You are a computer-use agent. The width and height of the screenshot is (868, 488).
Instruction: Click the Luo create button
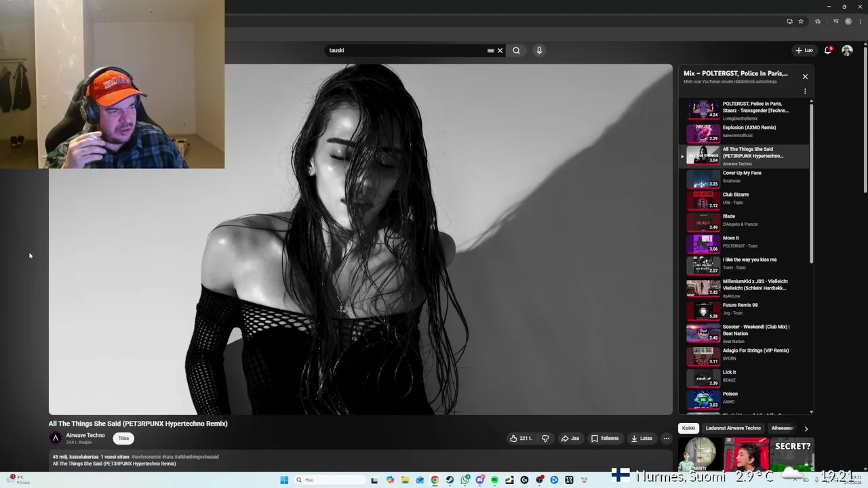pyautogui.click(x=804, y=50)
